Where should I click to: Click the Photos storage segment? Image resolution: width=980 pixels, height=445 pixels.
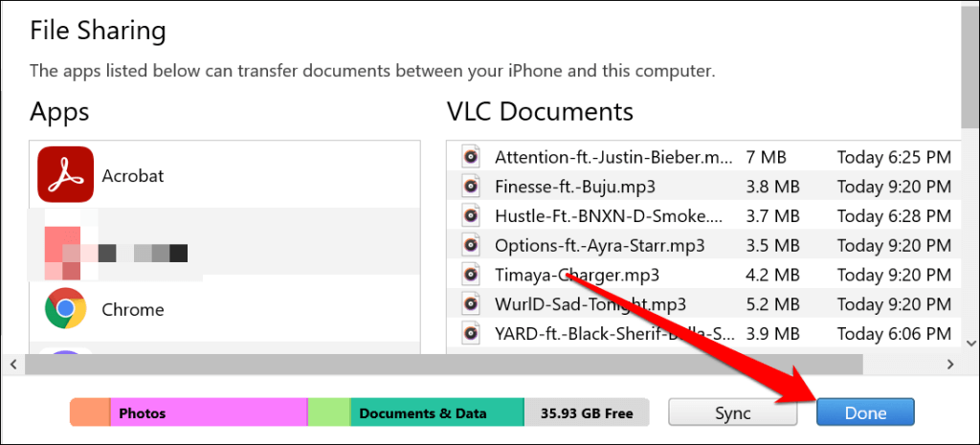209,413
